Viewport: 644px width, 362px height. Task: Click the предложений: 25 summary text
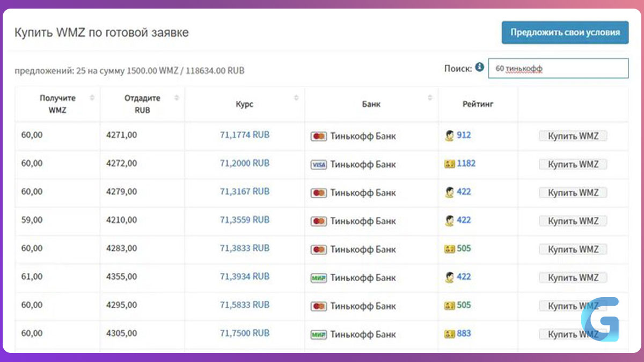coord(129,70)
